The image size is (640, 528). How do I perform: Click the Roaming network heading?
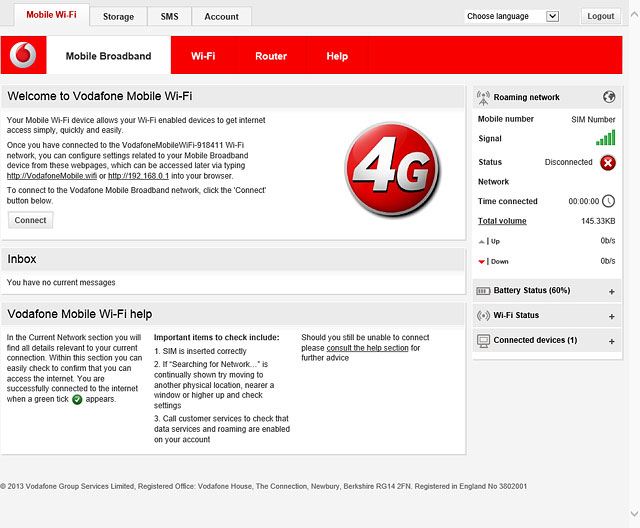pyautogui.click(x=527, y=97)
